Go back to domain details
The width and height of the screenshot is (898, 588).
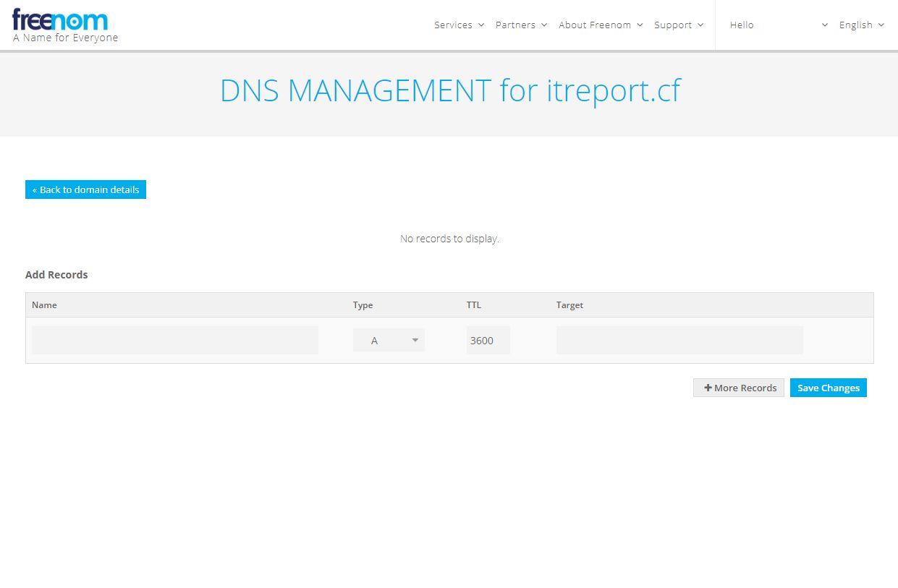tap(85, 189)
